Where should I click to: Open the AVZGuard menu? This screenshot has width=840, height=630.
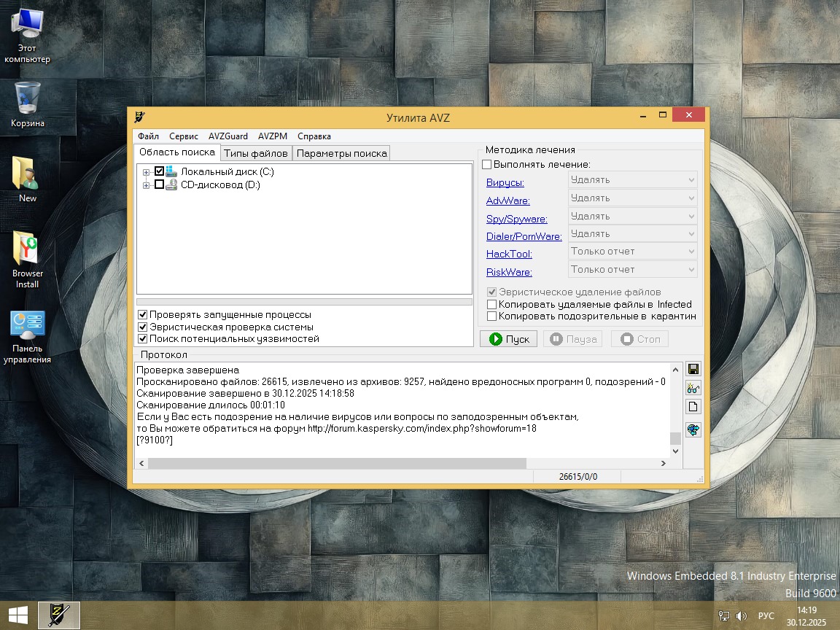[x=227, y=136]
